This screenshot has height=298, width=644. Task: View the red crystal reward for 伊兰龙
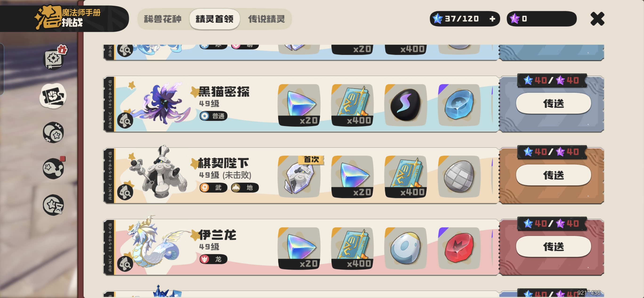[459, 248]
